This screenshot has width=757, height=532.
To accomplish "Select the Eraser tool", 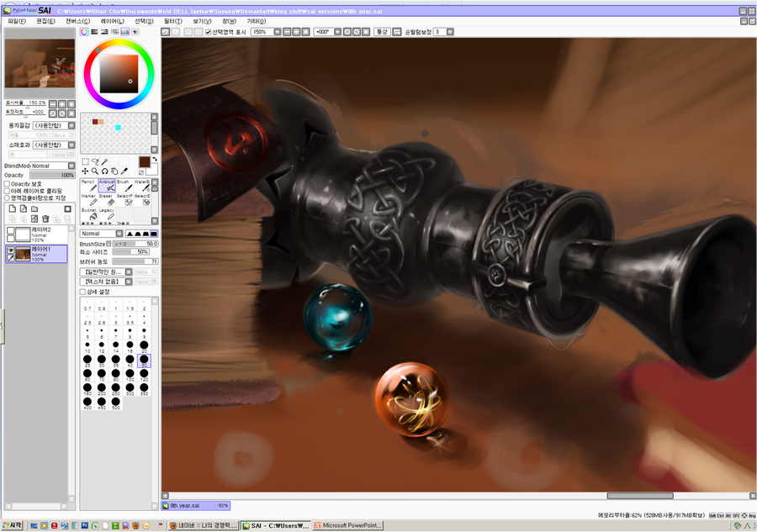I will pos(107,200).
